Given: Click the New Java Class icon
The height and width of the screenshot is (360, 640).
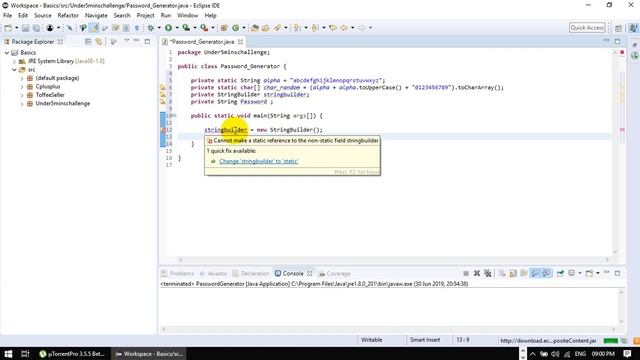Looking at the screenshot, I should pyautogui.click(x=236, y=28).
